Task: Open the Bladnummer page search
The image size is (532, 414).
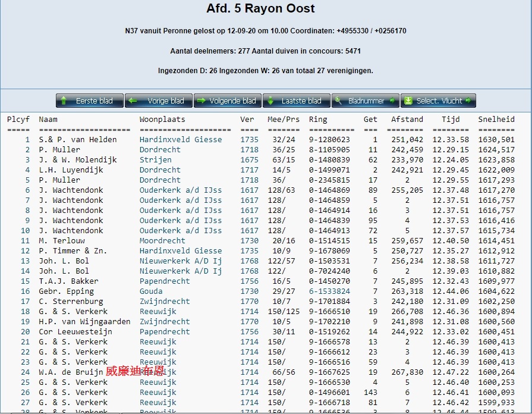Action: click(366, 101)
